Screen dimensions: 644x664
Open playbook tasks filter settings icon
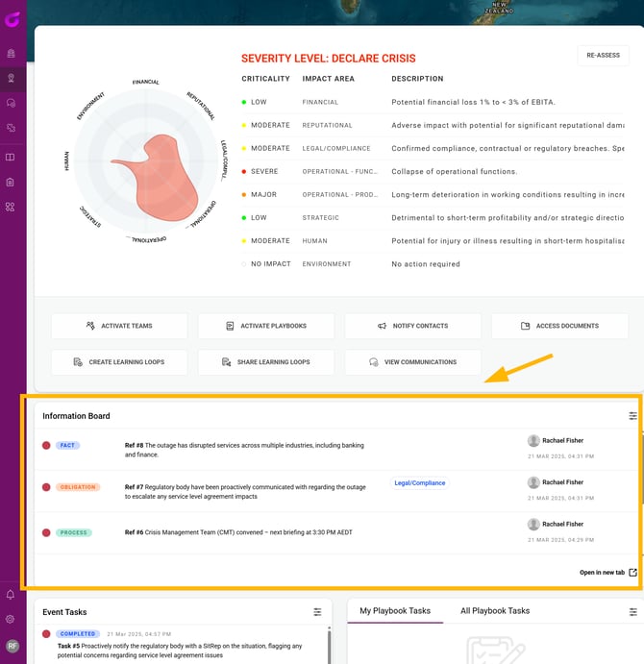point(633,612)
